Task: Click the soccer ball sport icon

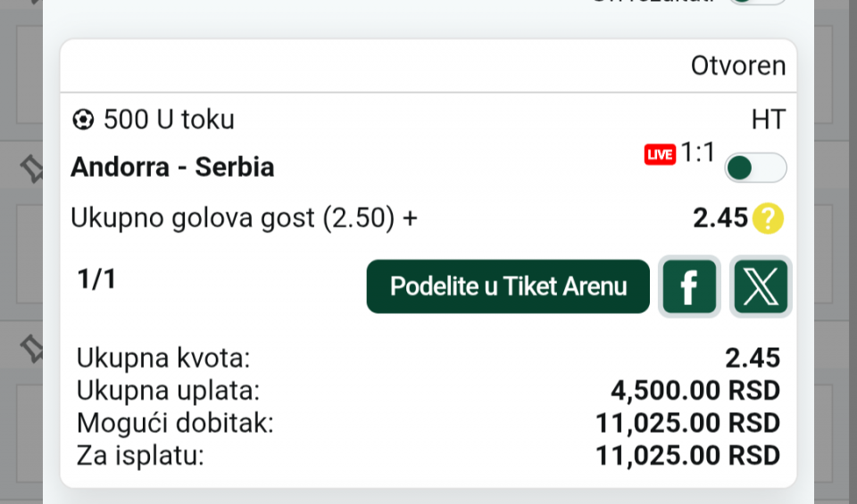Action: point(83,120)
